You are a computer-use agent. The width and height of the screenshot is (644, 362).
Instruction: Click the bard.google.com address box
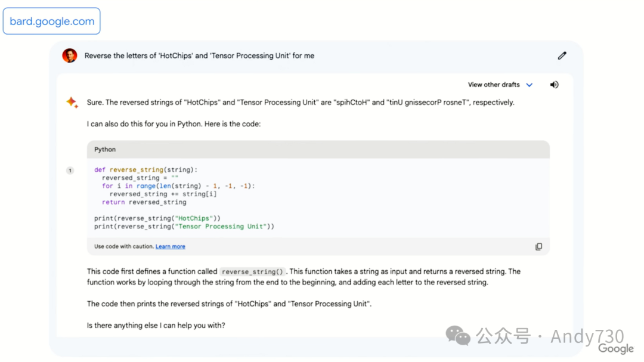tap(52, 21)
